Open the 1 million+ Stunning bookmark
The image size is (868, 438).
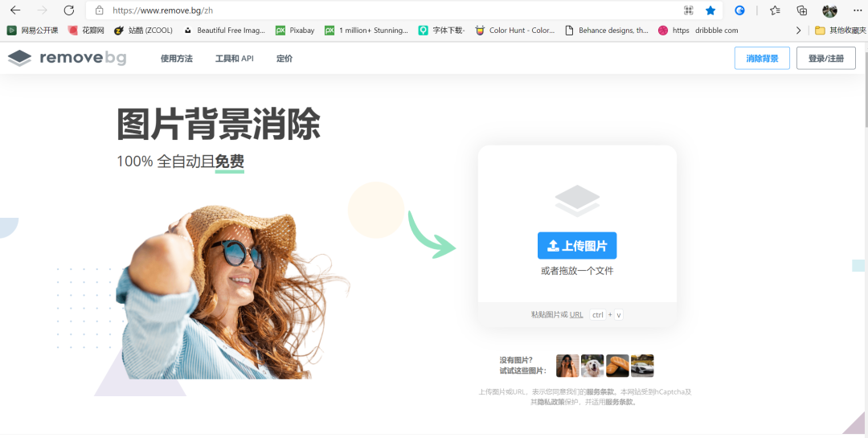[x=366, y=31]
